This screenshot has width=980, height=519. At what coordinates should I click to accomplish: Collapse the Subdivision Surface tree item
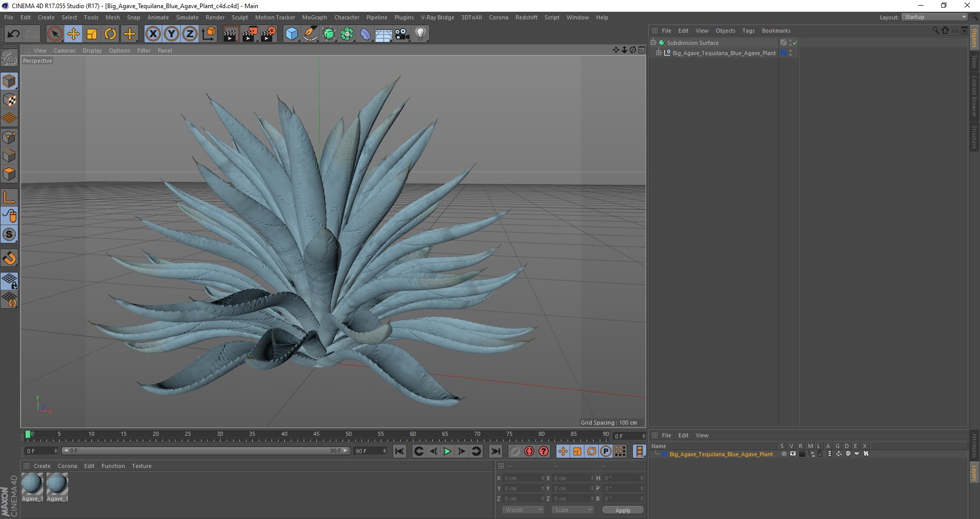coord(653,42)
